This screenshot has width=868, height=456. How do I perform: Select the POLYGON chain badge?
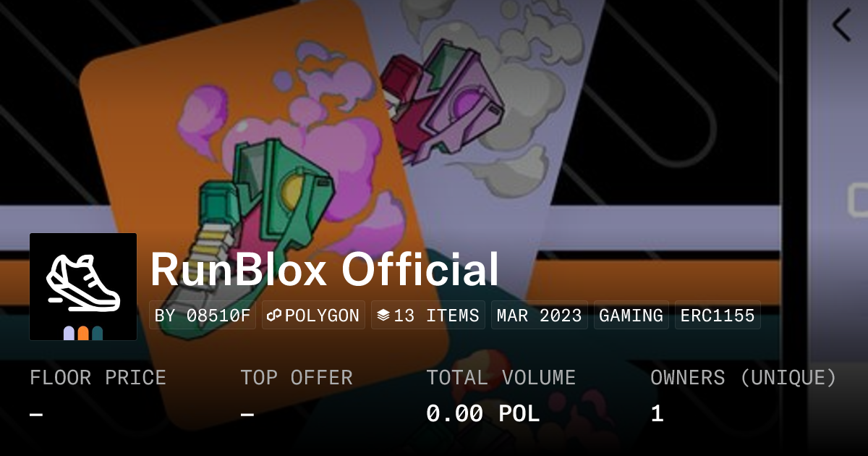point(313,316)
